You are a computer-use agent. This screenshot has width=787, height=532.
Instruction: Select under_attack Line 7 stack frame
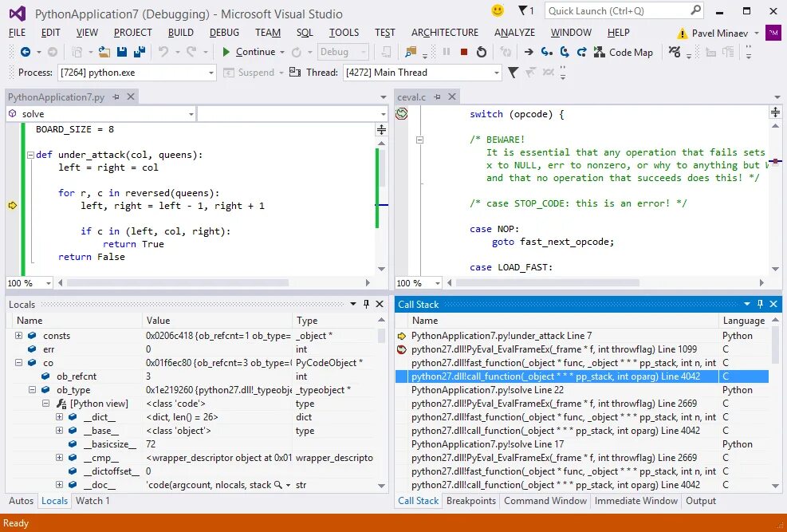(x=582, y=335)
